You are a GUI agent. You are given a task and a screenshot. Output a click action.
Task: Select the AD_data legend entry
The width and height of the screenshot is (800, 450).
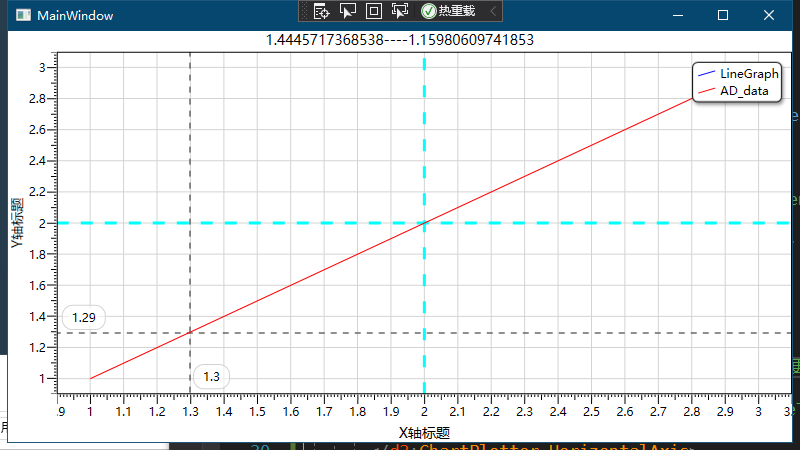[733, 91]
